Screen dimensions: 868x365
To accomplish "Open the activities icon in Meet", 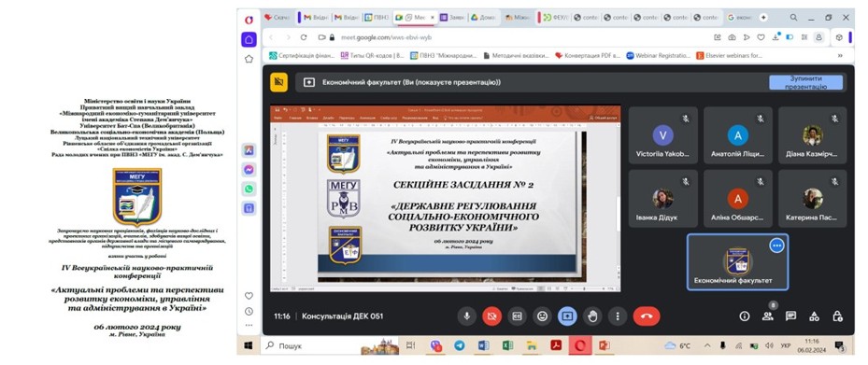I will (815, 316).
